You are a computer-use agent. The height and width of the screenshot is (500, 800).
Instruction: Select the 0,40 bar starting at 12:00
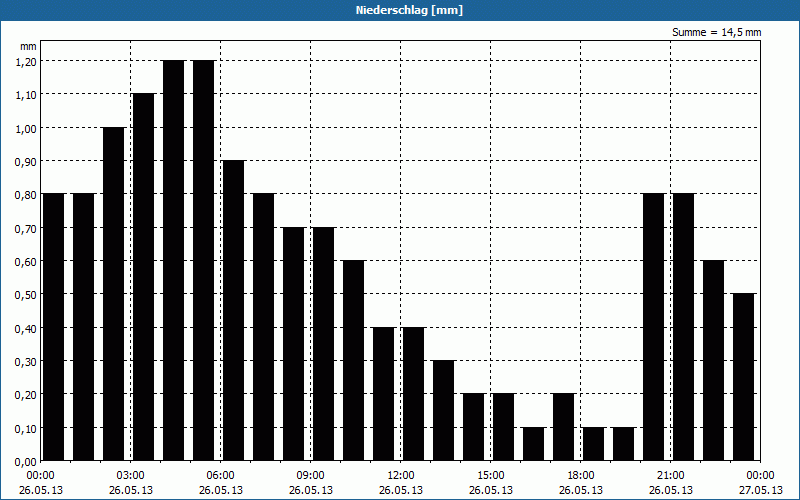[x=413, y=394]
